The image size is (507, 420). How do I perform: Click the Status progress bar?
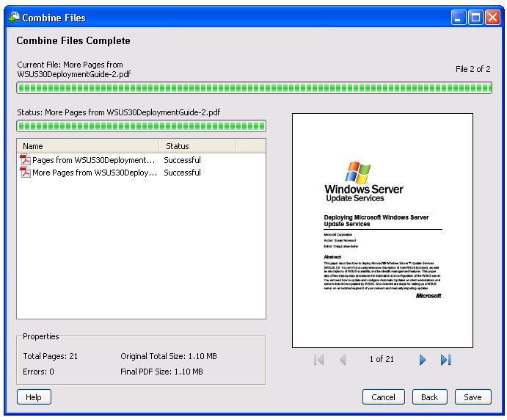(142, 126)
